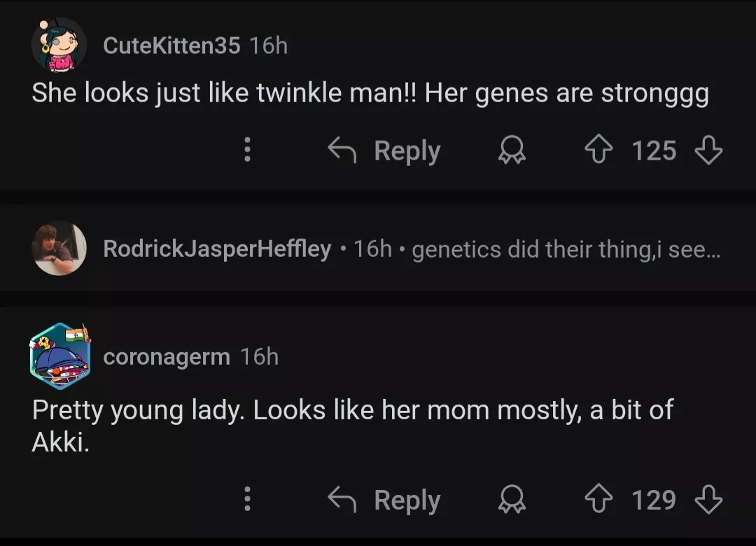Viewport: 756px width, 546px height.
Task: Click the 129 vote count
Action: tap(654, 500)
